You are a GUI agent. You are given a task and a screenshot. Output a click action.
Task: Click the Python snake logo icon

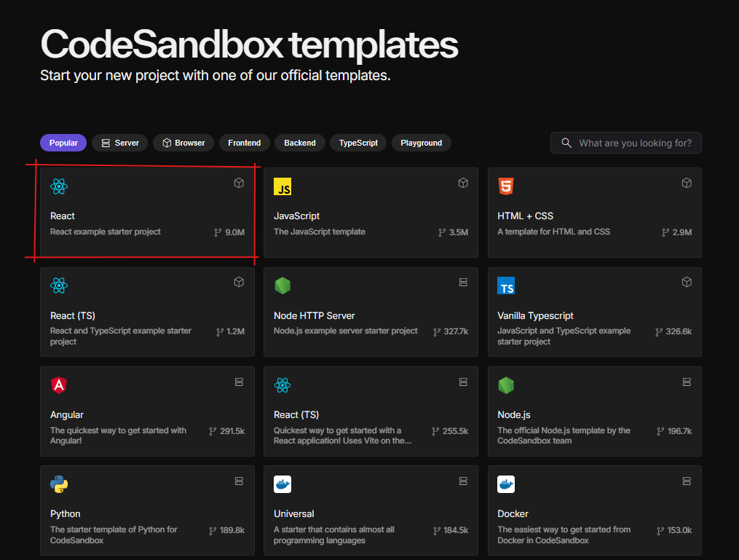[x=59, y=484]
